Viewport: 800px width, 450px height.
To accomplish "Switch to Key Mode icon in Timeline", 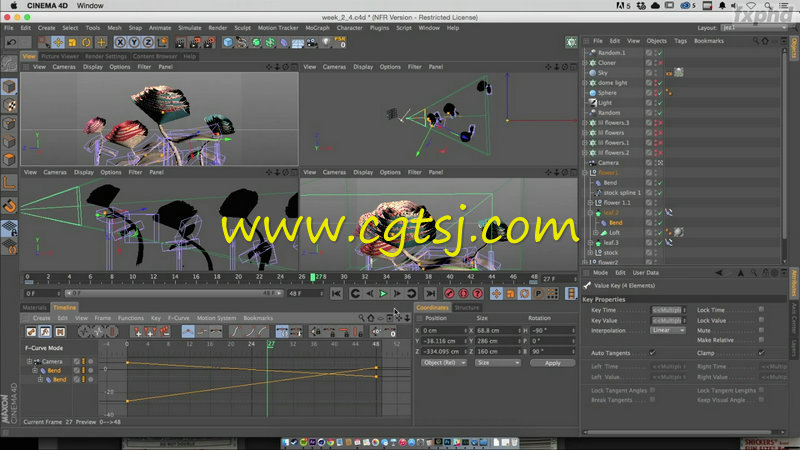I will pos(32,332).
